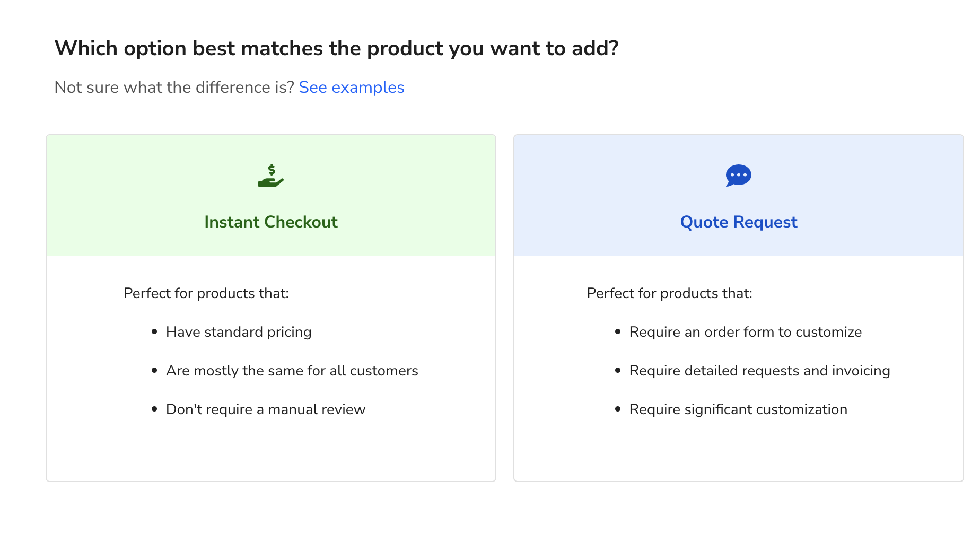Click the page heading about product option
This screenshot has width=980, height=542.
337,48
